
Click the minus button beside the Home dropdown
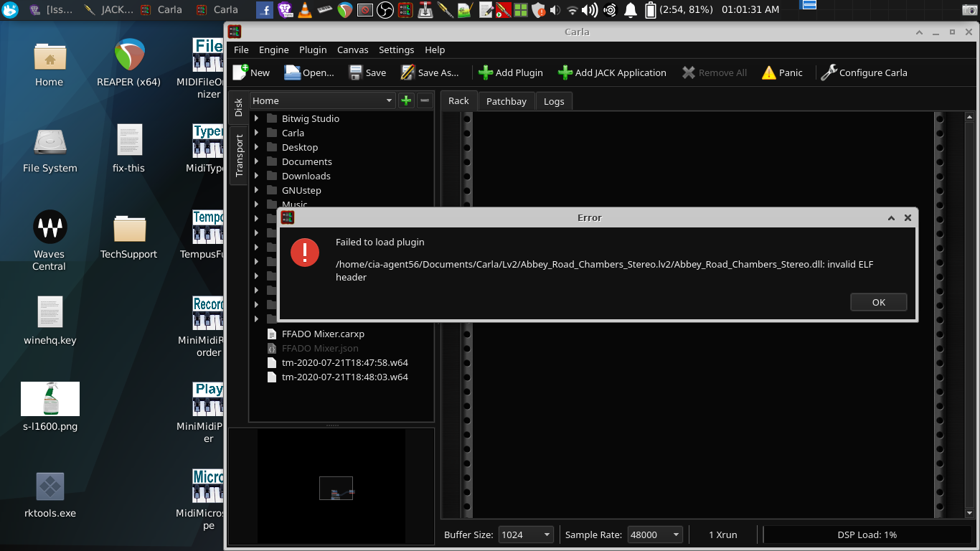pos(425,100)
